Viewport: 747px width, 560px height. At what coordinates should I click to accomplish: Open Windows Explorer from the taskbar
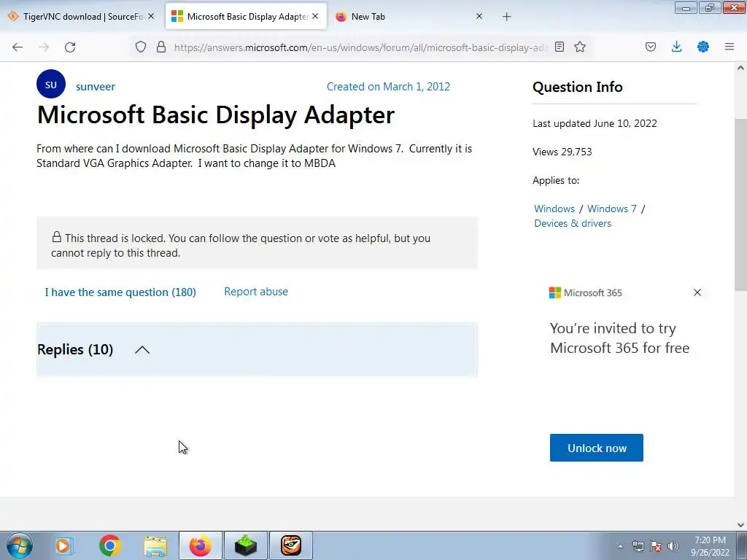tap(155, 545)
